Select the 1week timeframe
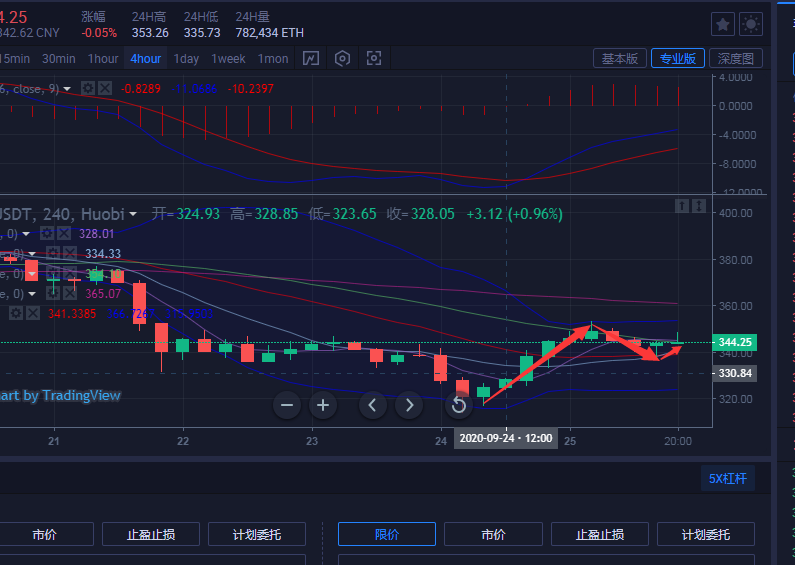 (228, 59)
